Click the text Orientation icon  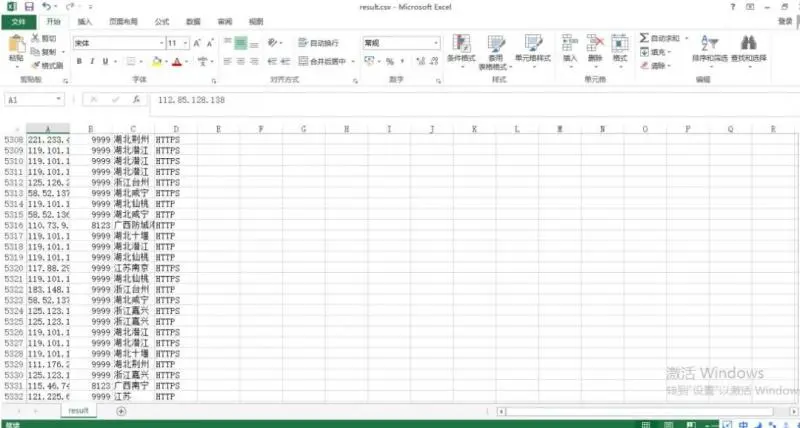273,43
